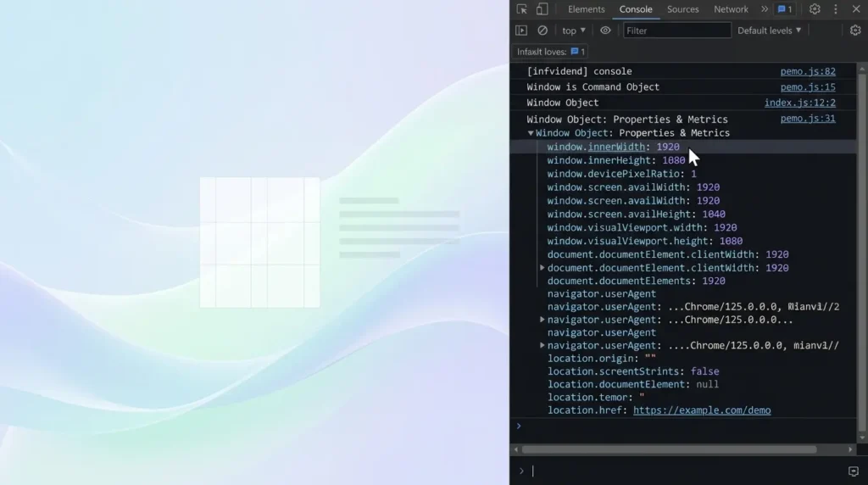868x485 pixels.
Task: Click the horizontal scrollbar thumb in console
Action: pos(669,449)
